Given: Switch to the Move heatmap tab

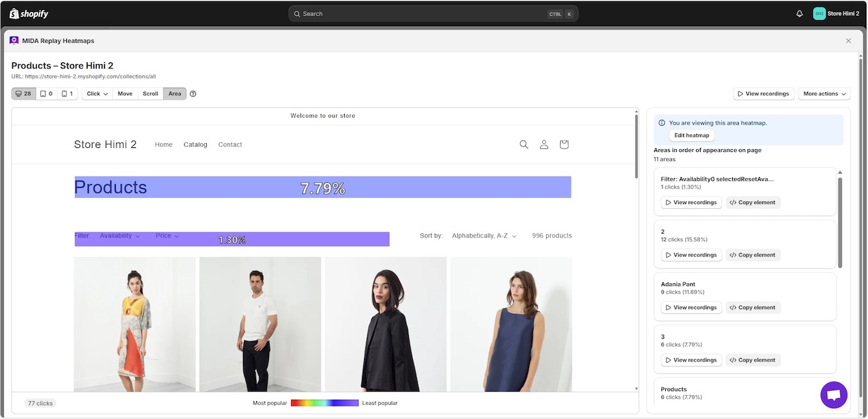Looking at the screenshot, I should coord(125,94).
